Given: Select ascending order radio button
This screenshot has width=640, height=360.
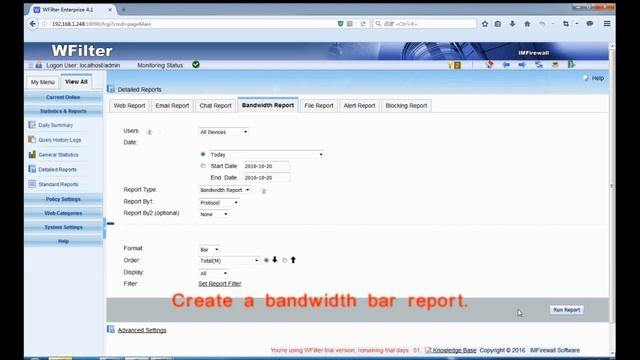Looking at the screenshot, I should [284, 260].
